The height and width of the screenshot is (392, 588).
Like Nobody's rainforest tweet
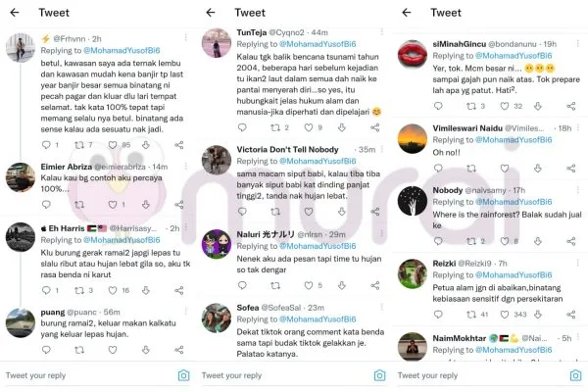505,241
